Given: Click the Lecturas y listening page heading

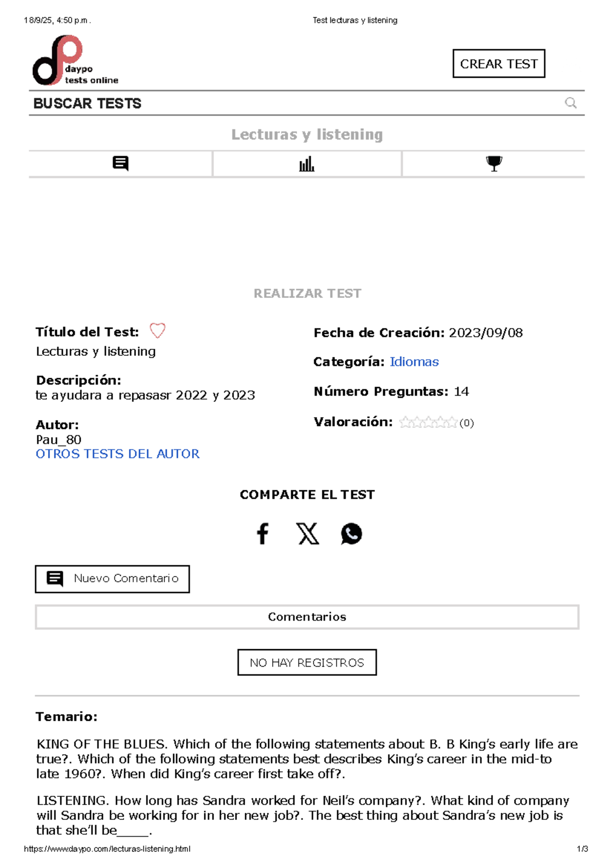Looking at the screenshot, I should coord(307,134).
